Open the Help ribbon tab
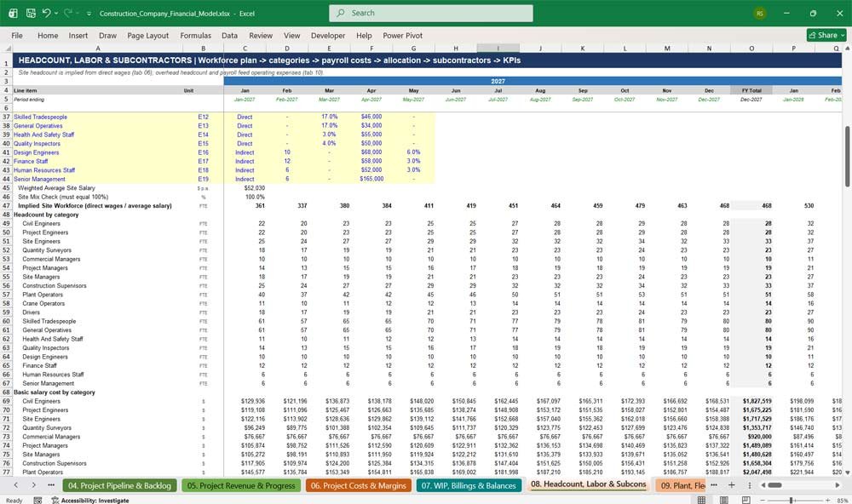 [x=364, y=35]
